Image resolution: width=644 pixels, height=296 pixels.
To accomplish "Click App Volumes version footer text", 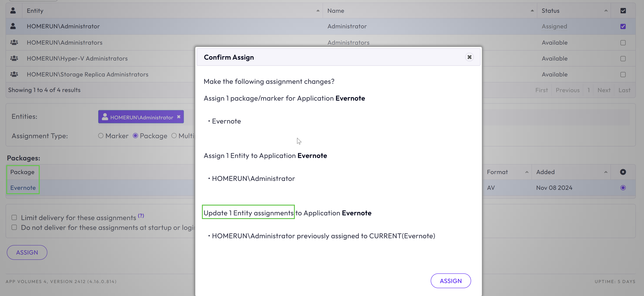I will pos(61,281).
